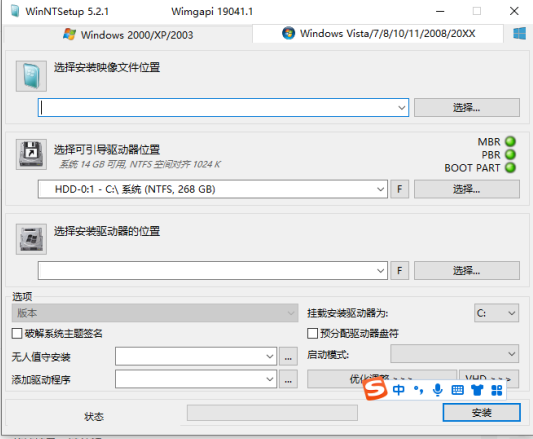Viewport: 533px width, 439px height.
Task: Click the PBR green status indicator
Action: click(x=510, y=154)
